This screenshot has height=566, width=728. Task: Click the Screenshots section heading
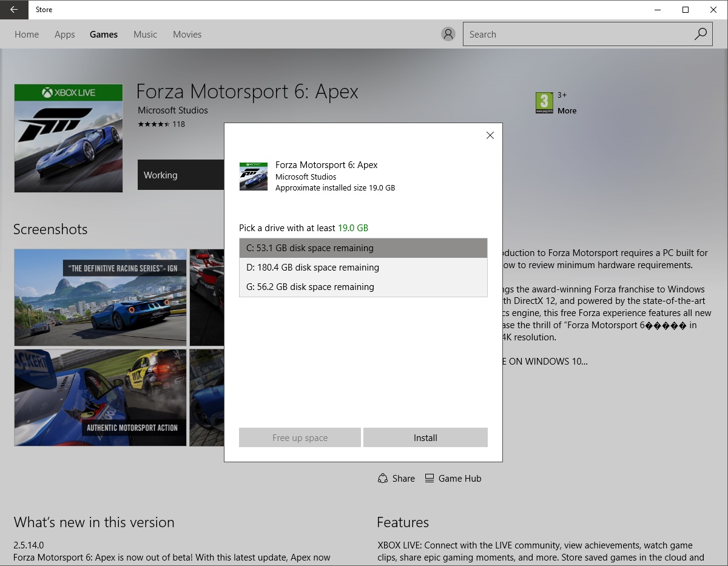tap(50, 229)
